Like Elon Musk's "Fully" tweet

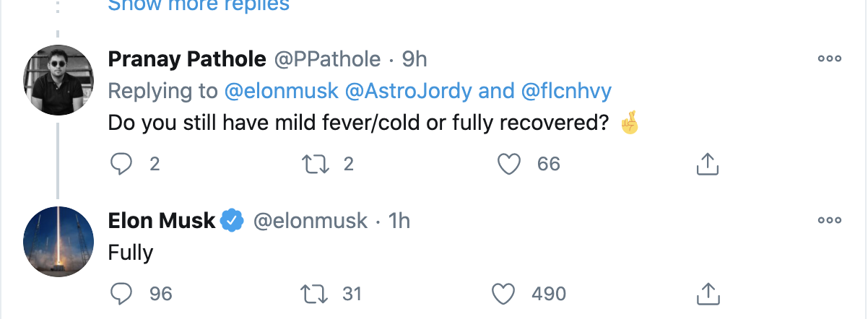pos(503,294)
